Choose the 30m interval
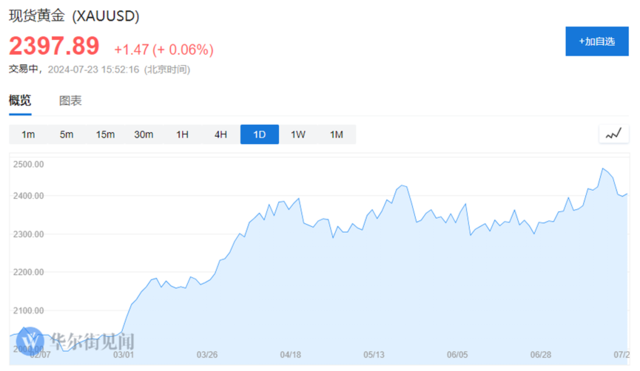This screenshot has width=640, height=371. click(144, 134)
